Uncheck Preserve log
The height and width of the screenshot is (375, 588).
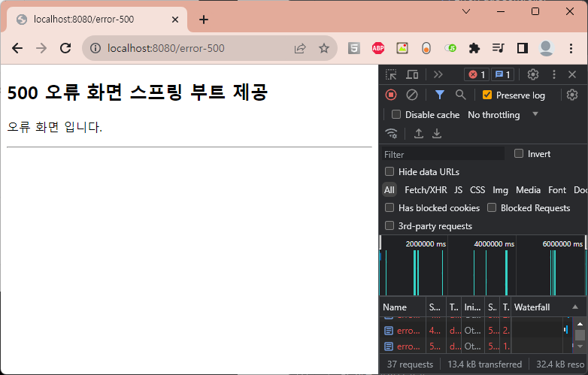486,95
